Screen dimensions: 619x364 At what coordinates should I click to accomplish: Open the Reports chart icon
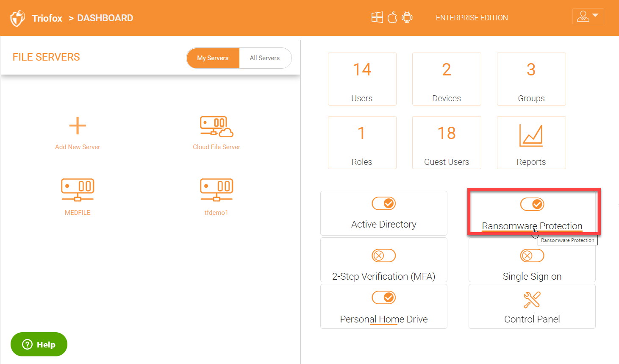pyautogui.click(x=531, y=136)
